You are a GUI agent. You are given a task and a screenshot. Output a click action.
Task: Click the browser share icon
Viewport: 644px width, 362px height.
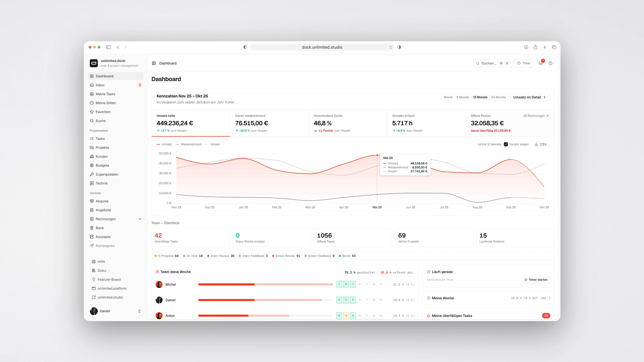(x=535, y=47)
